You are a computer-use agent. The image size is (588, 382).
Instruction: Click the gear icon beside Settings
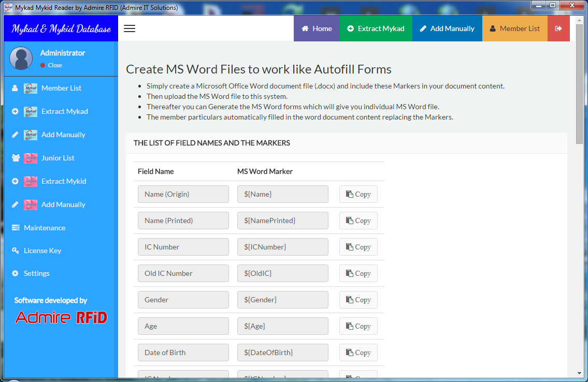click(15, 273)
